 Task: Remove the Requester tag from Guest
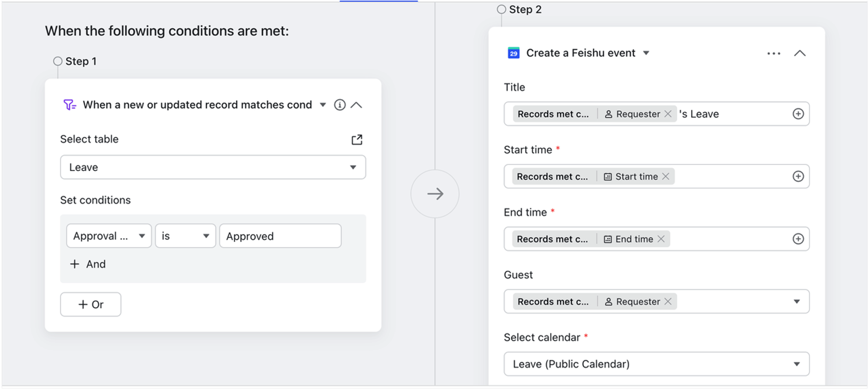point(668,301)
